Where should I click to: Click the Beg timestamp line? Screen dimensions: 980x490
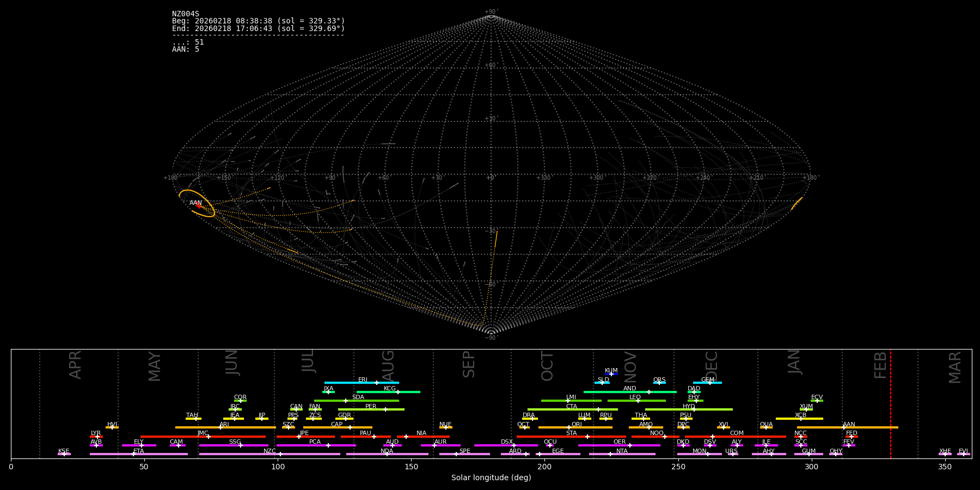click(259, 21)
